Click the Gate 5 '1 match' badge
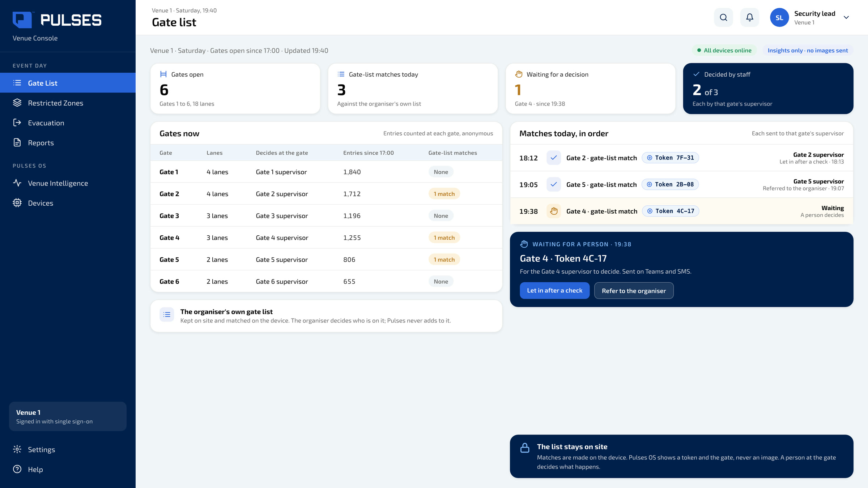Image resolution: width=868 pixels, height=488 pixels. (444, 260)
